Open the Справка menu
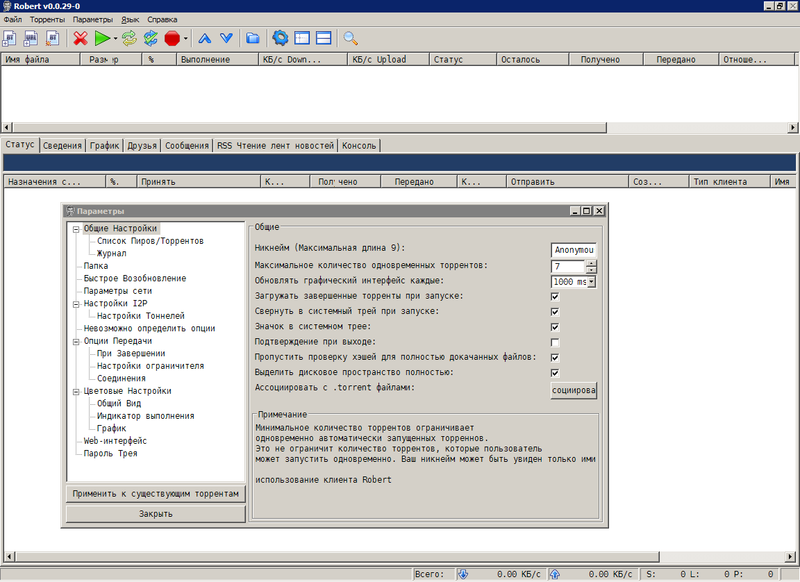The height and width of the screenshot is (582, 800). point(162,19)
